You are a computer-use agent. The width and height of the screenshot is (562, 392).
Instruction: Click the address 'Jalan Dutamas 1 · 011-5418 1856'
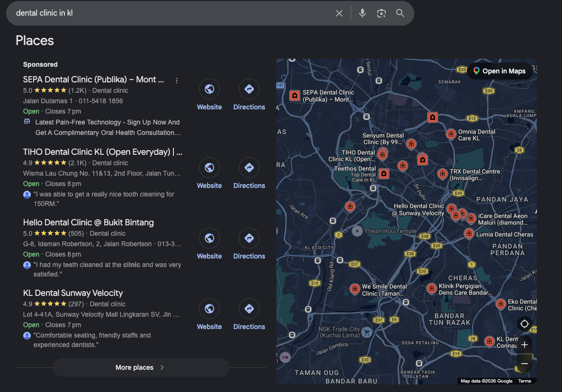(73, 101)
